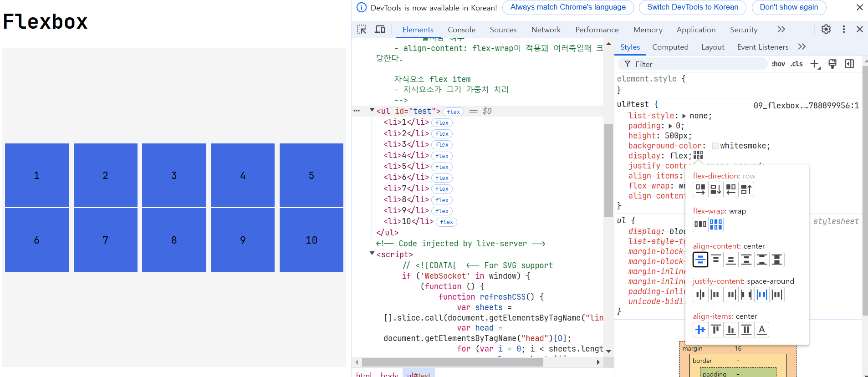Toggle flex overlay badge on ul#test
The height and width of the screenshot is (377, 868).
[453, 112]
